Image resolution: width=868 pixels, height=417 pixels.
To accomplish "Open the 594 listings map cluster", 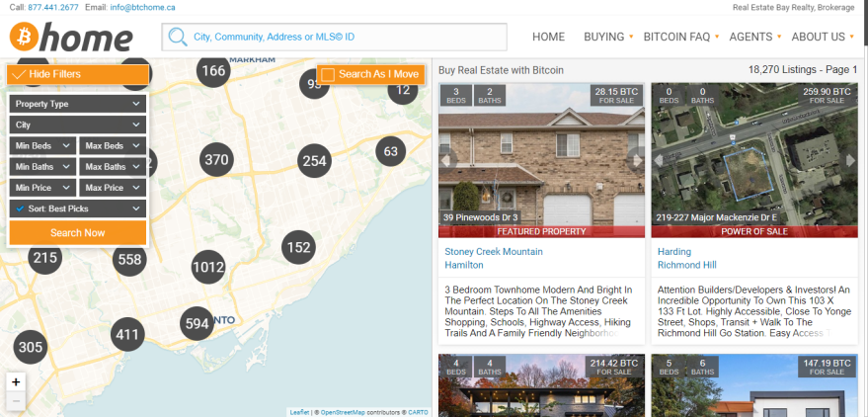I will [x=197, y=323].
